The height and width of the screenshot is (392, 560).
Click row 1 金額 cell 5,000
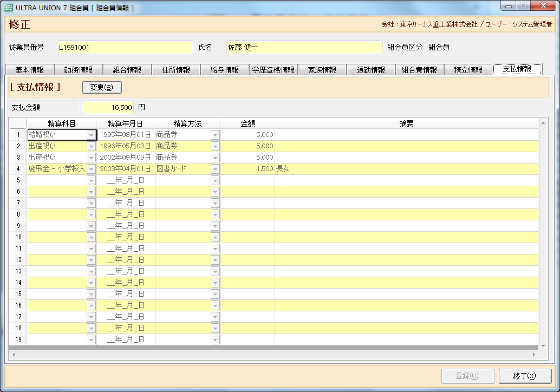pyautogui.click(x=248, y=135)
